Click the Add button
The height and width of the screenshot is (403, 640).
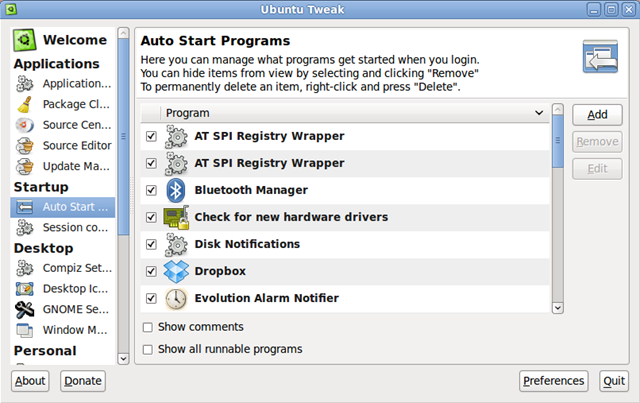pos(597,115)
